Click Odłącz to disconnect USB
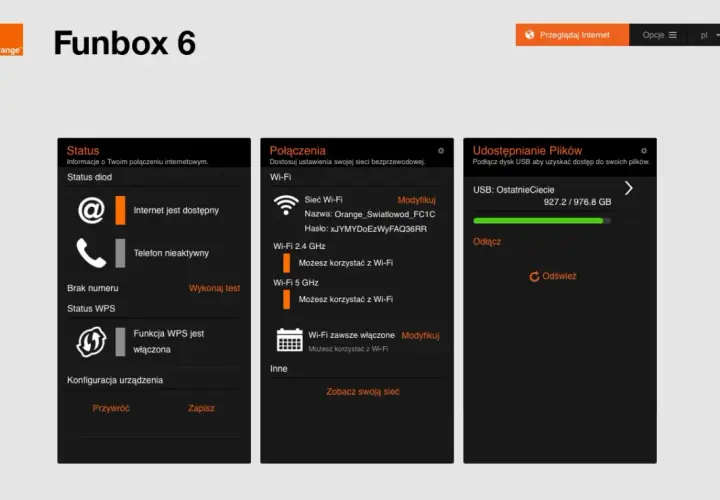The width and height of the screenshot is (720, 500). [487, 242]
